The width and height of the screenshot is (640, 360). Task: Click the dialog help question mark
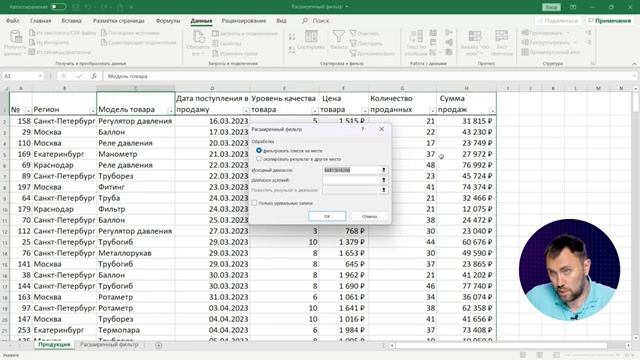pos(363,129)
